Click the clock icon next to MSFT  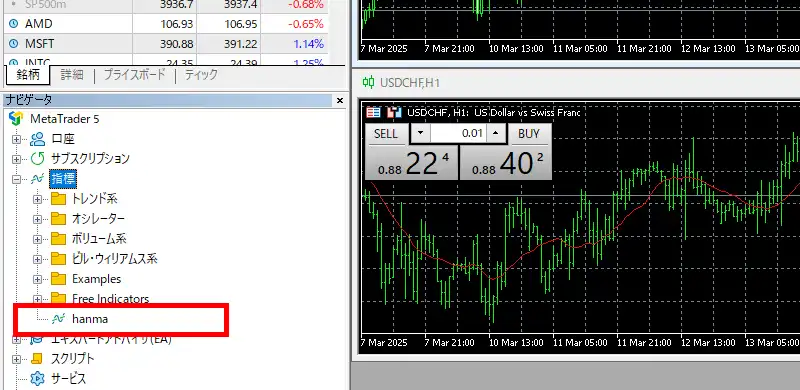(x=14, y=44)
